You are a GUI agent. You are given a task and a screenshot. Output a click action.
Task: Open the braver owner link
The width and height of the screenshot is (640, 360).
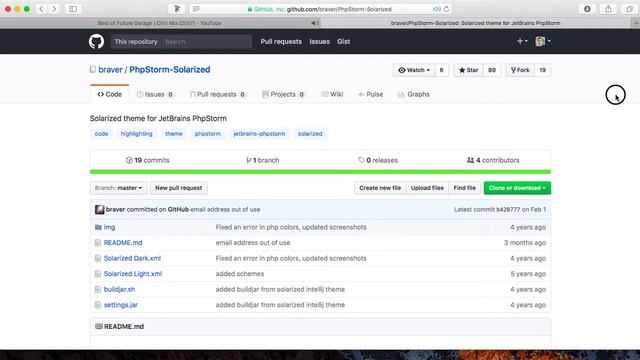tap(110, 70)
